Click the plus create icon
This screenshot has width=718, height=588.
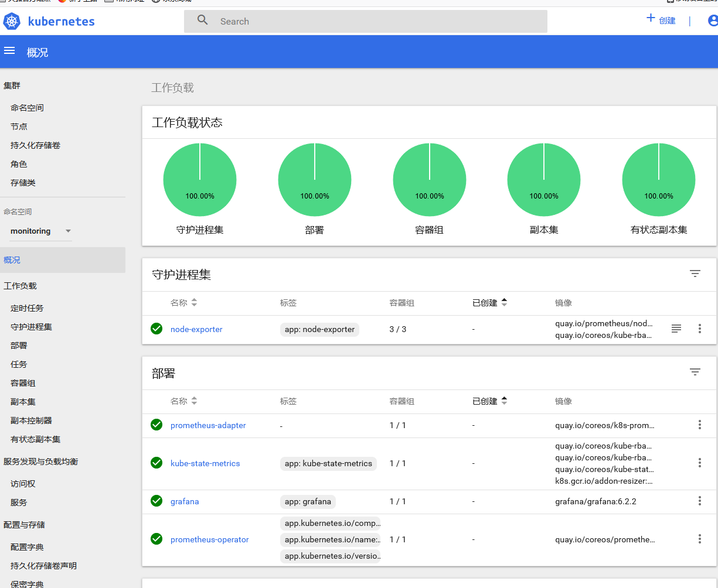(651, 18)
